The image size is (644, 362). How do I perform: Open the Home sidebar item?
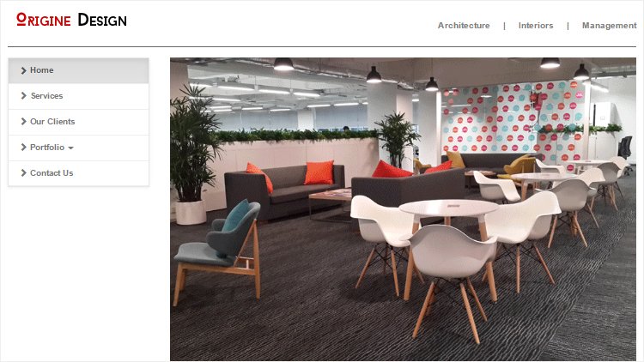point(78,70)
